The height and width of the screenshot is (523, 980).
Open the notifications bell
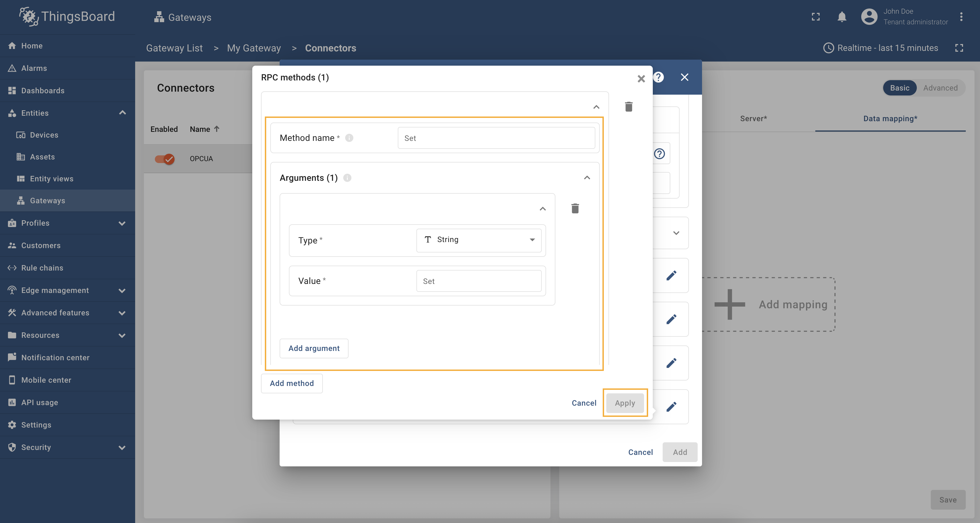pos(842,17)
